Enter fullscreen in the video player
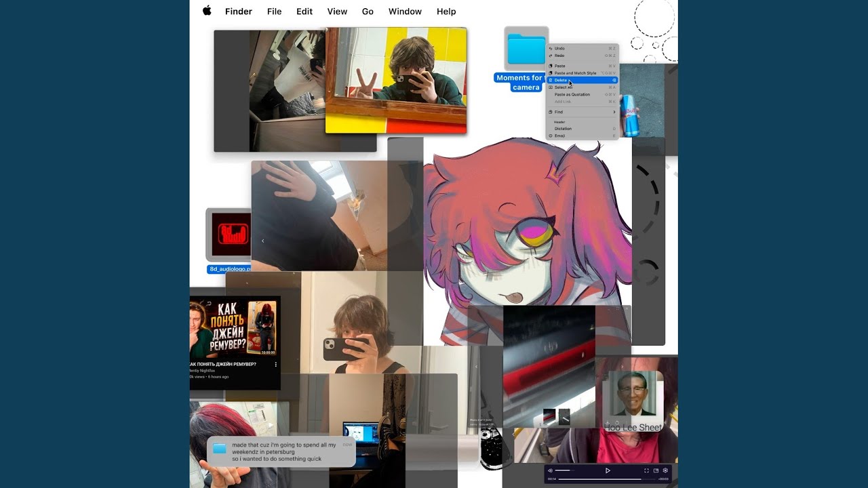This screenshot has width=868, height=488. click(x=646, y=470)
